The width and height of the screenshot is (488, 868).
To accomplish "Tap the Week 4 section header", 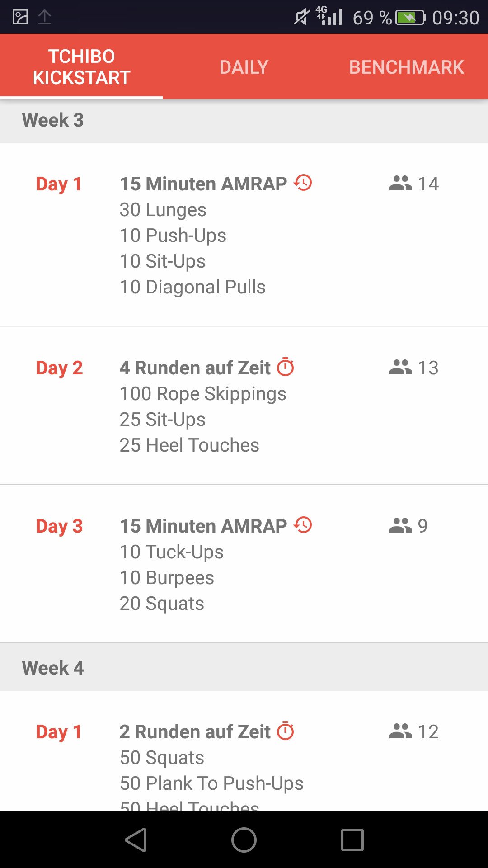I will point(244,667).
